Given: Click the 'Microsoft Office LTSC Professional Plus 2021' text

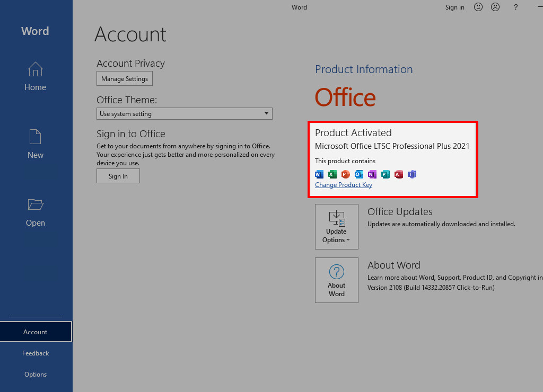Looking at the screenshot, I should [392, 146].
